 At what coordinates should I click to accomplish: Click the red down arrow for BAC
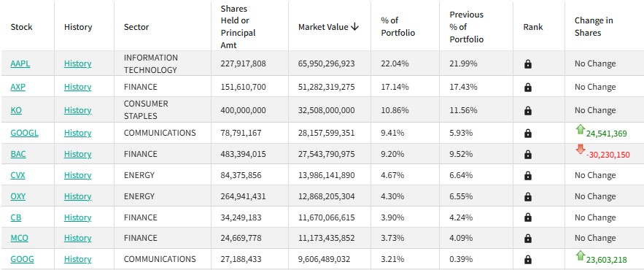point(580,149)
